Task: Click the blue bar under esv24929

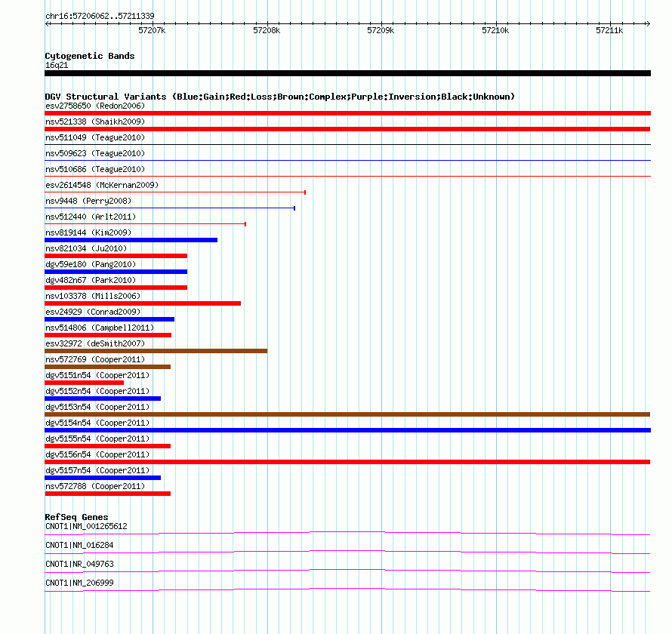Action: [109, 319]
